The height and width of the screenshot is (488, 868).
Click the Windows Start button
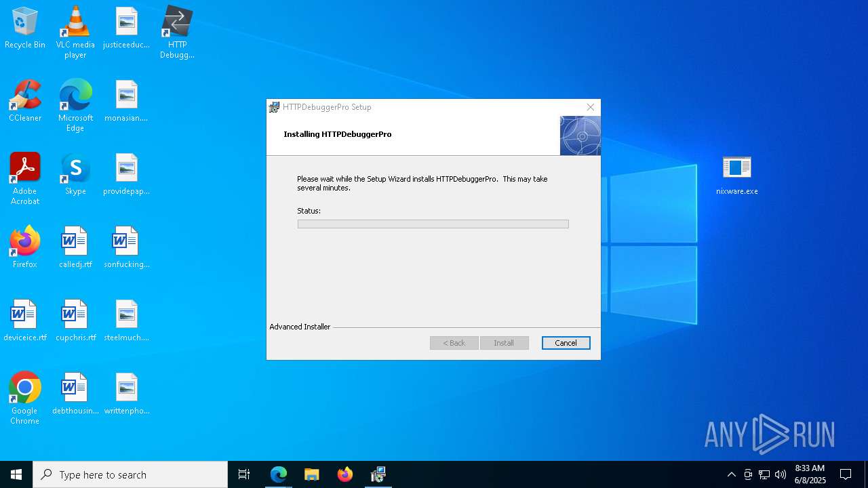click(x=16, y=474)
